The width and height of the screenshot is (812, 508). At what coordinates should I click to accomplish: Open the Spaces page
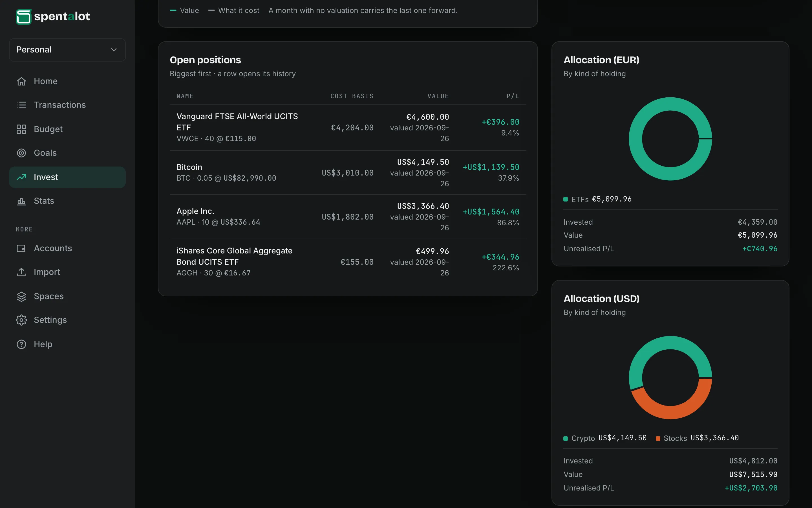(x=67, y=296)
